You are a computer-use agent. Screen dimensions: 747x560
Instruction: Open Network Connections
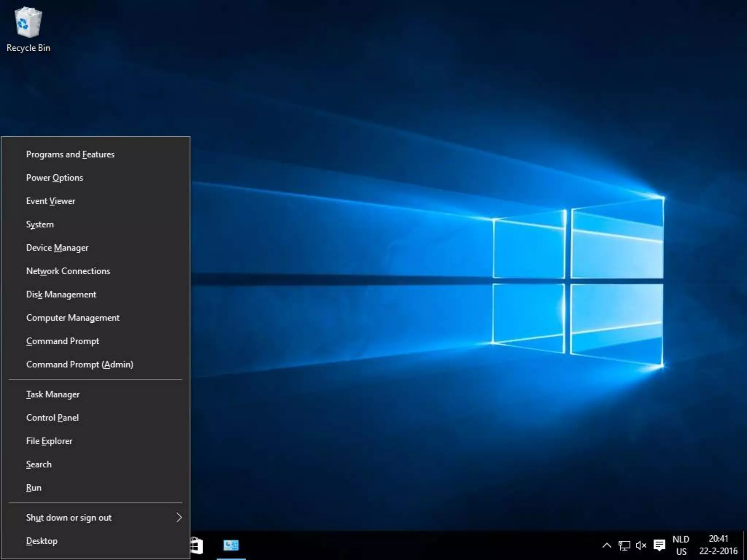pos(96,271)
